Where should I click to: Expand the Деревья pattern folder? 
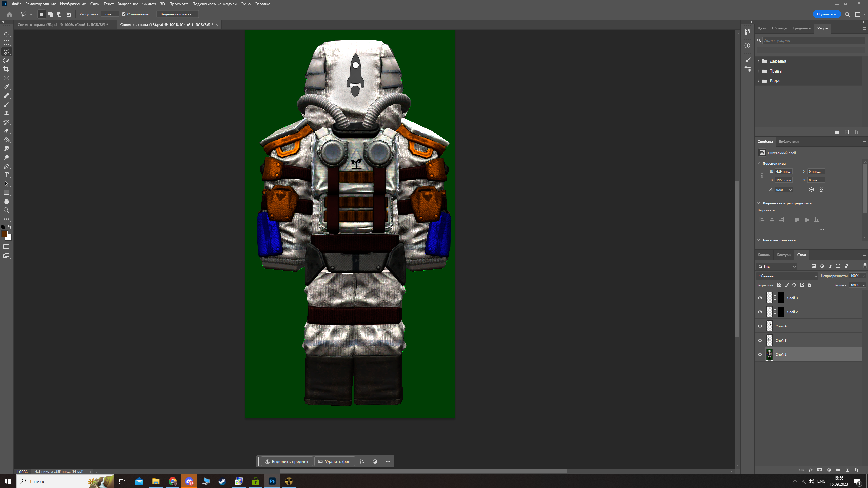click(759, 61)
